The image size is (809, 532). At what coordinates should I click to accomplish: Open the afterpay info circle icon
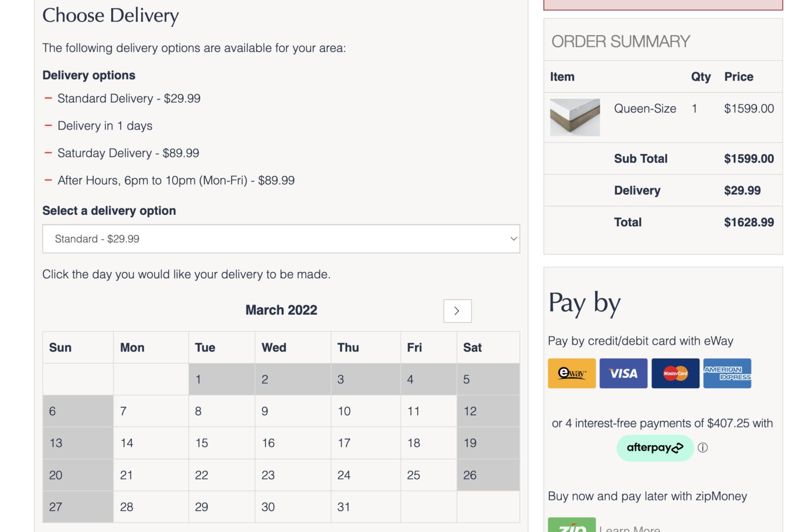coord(703,448)
